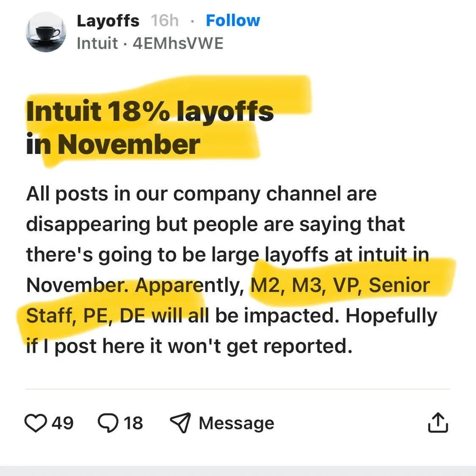Open the Layoffs channel name
The width and height of the screenshot is (476, 476).
click(x=108, y=21)
